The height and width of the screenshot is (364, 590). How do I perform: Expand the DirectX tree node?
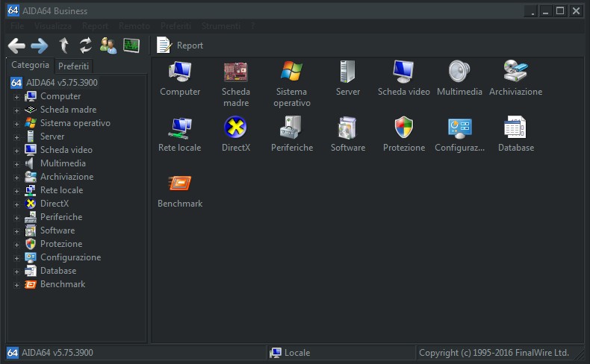pyautogui.click(x=16, y=204)
